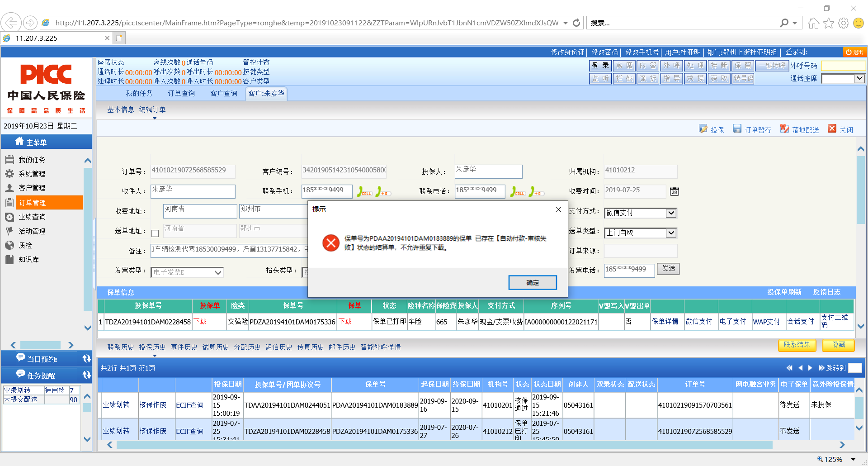Screen dimensions: 868x466
Task: Open the calendar picker beside 收费时间
Action: [674, 191]
